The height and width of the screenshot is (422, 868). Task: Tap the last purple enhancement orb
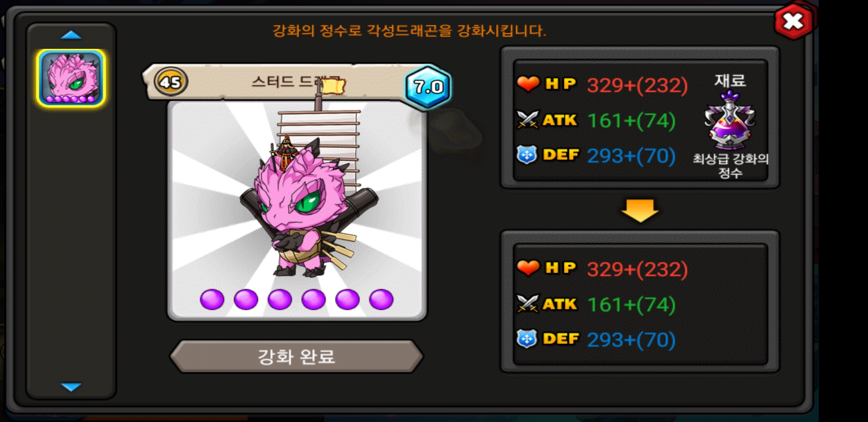(381, 300)
